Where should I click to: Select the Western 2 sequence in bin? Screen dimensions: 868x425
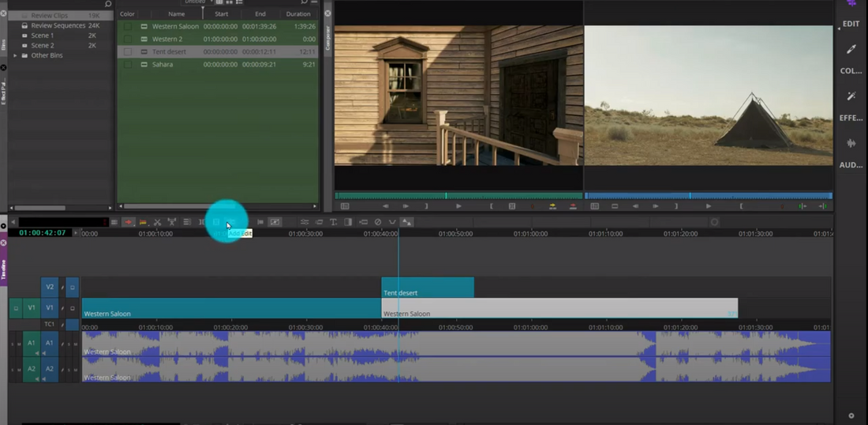tap(218, 39)
